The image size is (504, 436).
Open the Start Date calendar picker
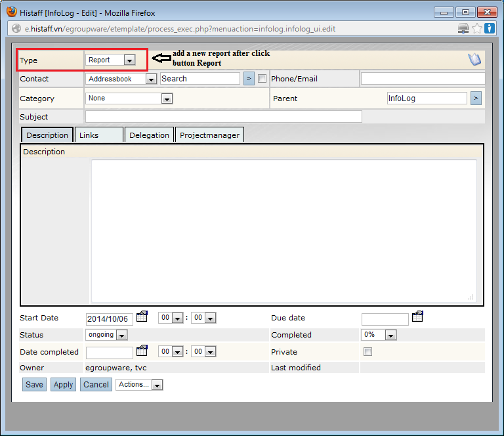click(142, 317)
